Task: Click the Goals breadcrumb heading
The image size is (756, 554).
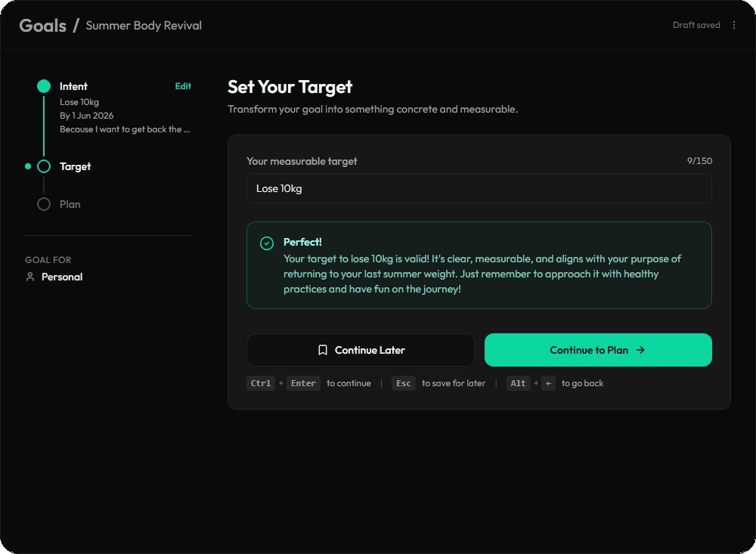Action: click(x=42, y=24)
